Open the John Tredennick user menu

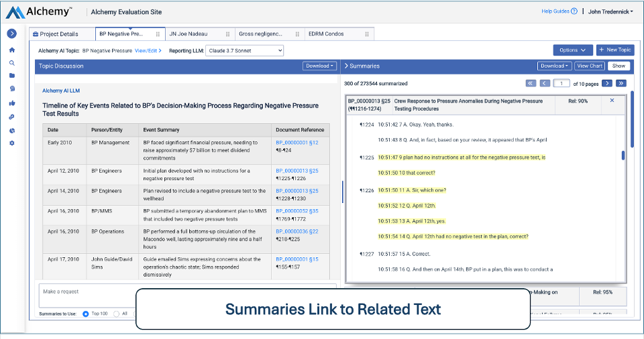[x=610, y=11]
